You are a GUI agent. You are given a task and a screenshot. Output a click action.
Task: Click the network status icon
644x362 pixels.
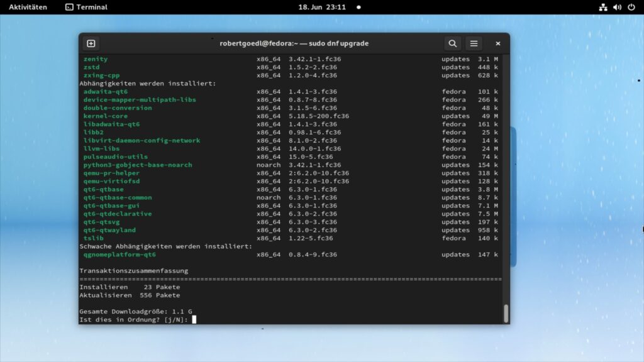coord(603,7)
